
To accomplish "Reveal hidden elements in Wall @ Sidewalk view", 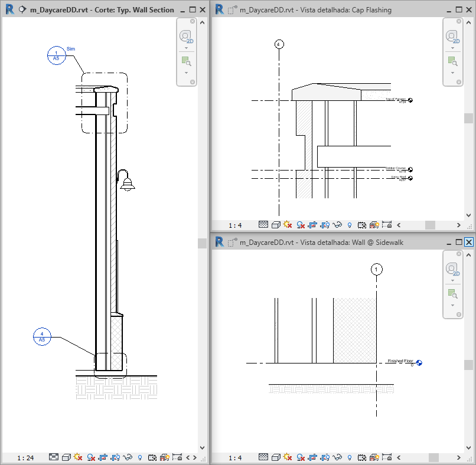I will point(350,457).
